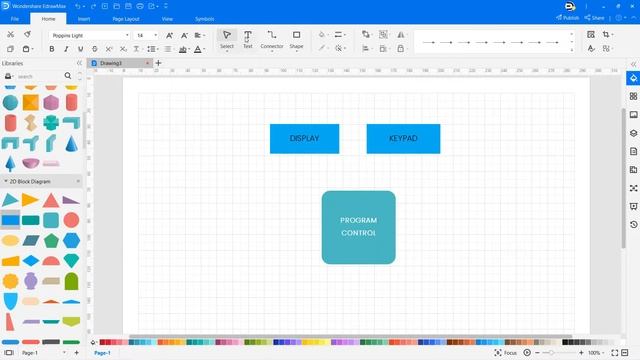Decrease font size with the smaller A icon

point(184,36)
